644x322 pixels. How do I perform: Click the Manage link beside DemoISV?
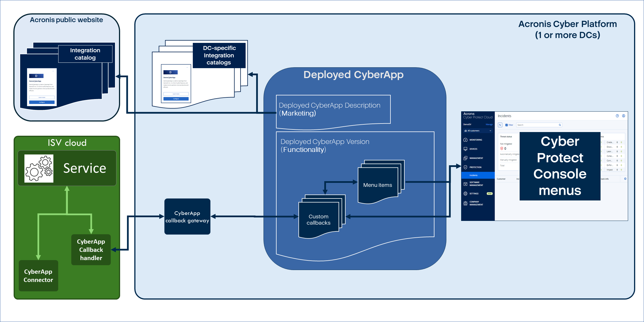pyautogui.click(x=489, y=124)
